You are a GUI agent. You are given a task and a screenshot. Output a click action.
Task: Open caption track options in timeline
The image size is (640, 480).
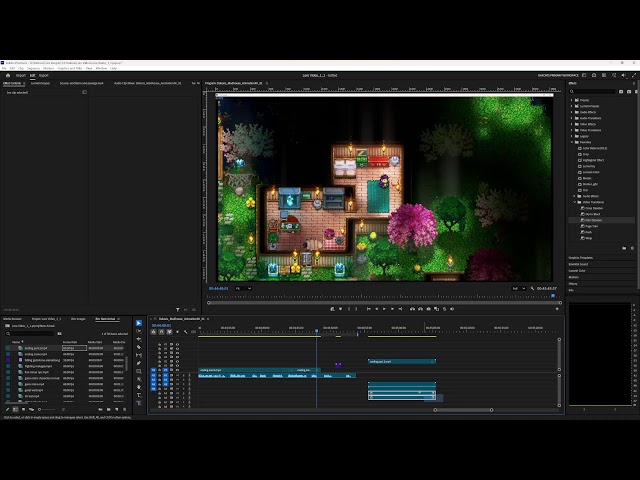click(193, 332)
